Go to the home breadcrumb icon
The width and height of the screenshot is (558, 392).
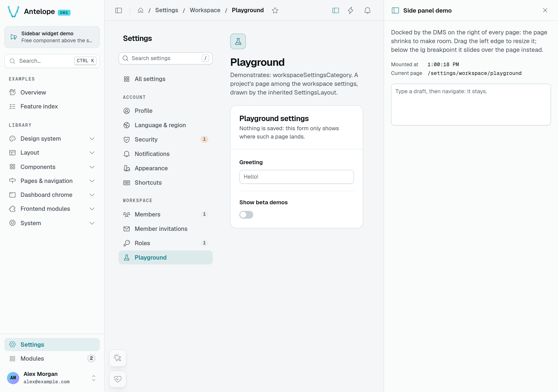pos(140,10)
